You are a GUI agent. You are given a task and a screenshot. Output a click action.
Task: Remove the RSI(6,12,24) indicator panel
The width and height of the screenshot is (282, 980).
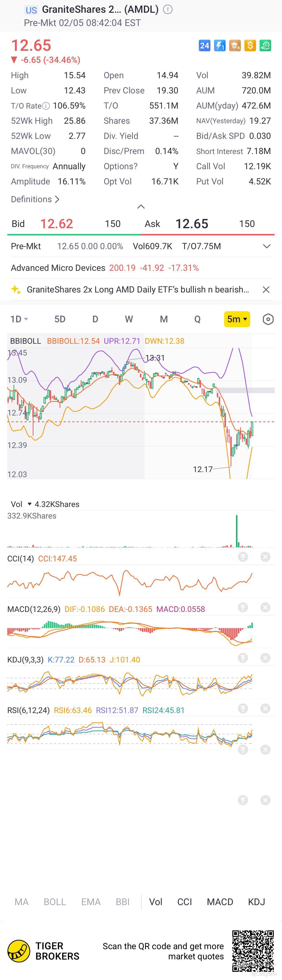tap(266, 709)
